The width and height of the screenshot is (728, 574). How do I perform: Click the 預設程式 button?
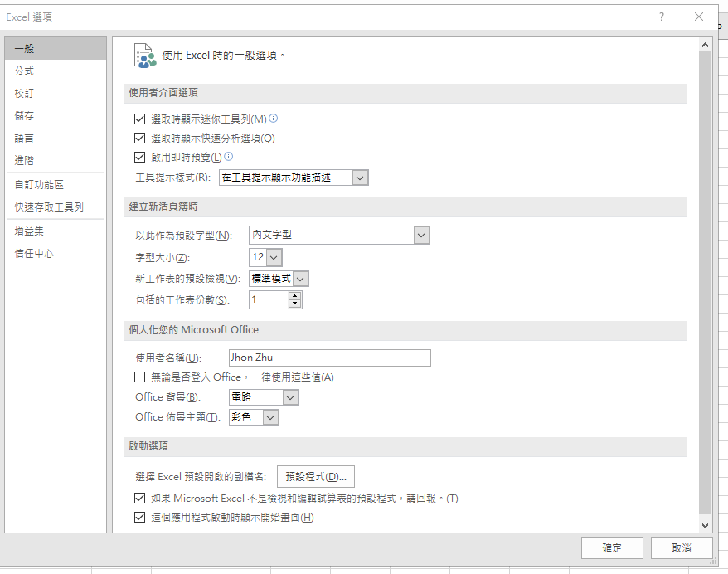[316, 476]
